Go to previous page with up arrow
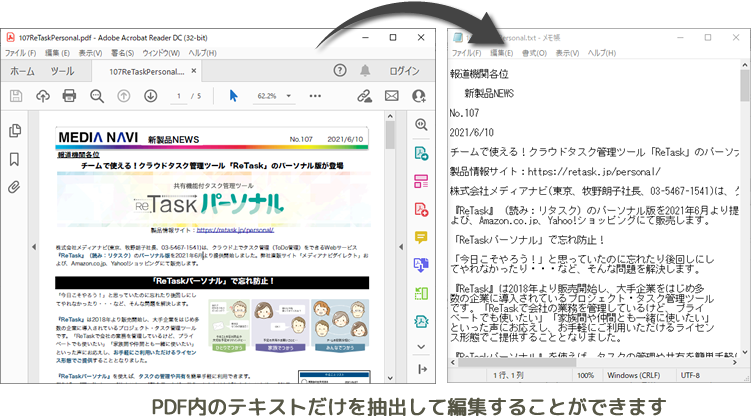 [124, 96]
